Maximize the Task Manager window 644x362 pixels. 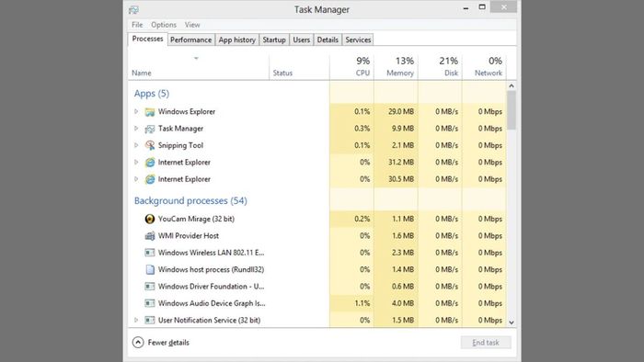point(482,7)
